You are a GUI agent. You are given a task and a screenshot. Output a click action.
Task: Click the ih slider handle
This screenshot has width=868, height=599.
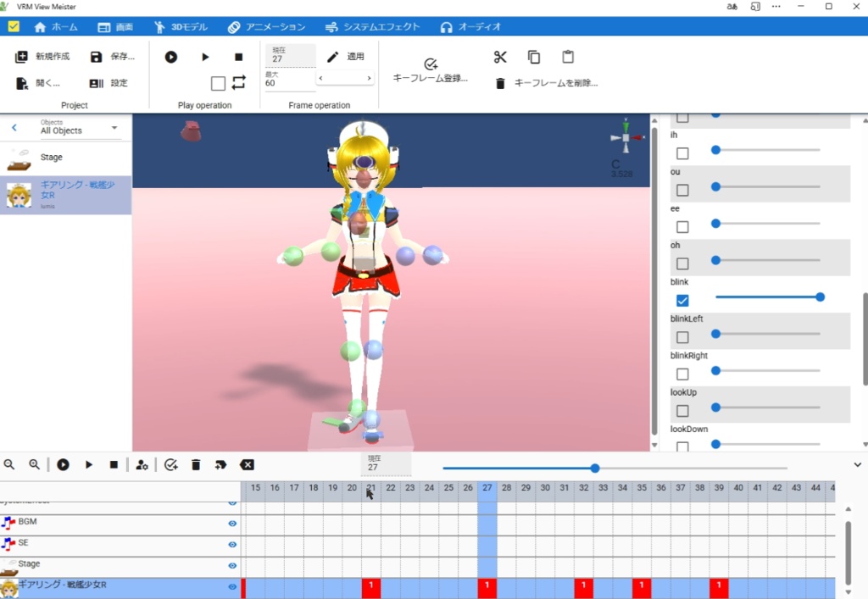pyautogui.click(x=715, y=150)
